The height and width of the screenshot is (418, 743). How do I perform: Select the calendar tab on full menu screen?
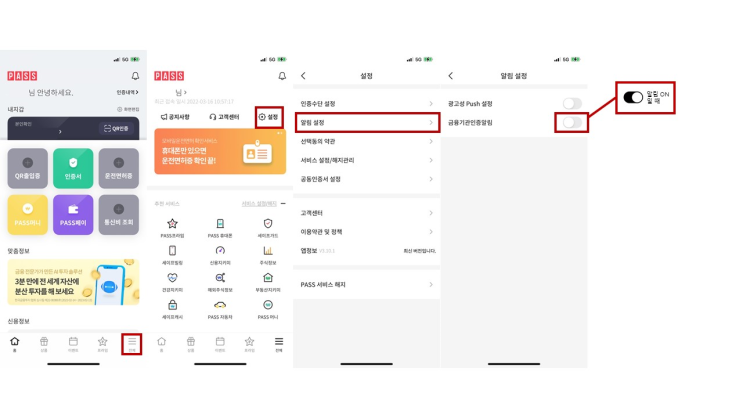[220, 344]
